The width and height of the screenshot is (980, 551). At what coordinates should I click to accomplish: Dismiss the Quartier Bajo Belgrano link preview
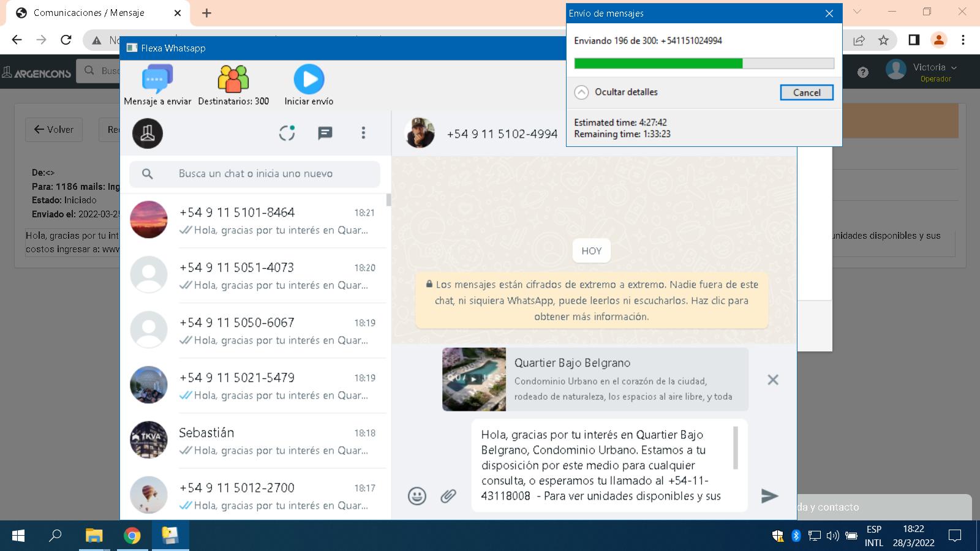(773, 380)
